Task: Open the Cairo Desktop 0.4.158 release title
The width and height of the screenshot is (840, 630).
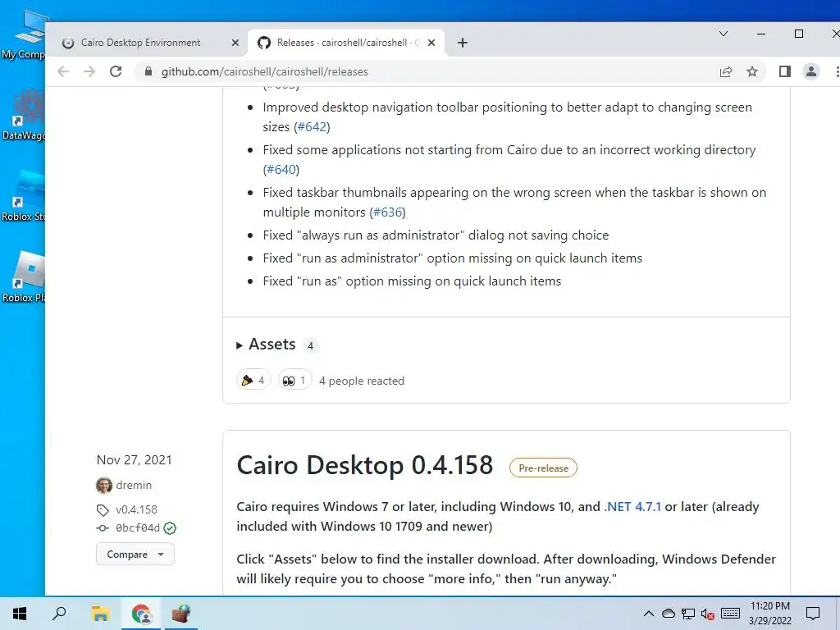Action: [x=365, y=465]
